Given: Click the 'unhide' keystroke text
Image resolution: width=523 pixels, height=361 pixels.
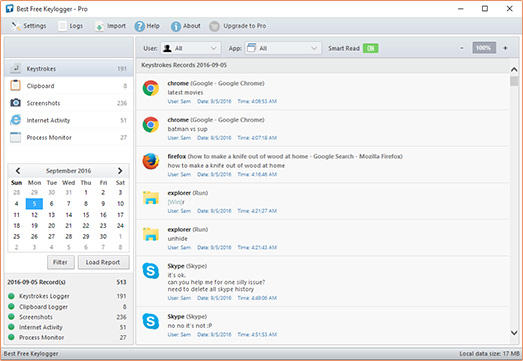Looking at the screenshot, I should point(177,239).
